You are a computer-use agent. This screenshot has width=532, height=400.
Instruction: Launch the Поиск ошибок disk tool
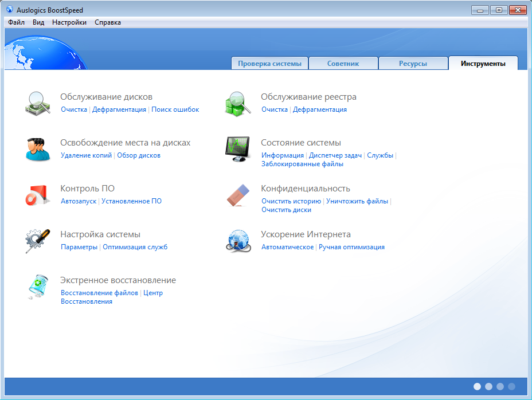click(x=175, y=109)
